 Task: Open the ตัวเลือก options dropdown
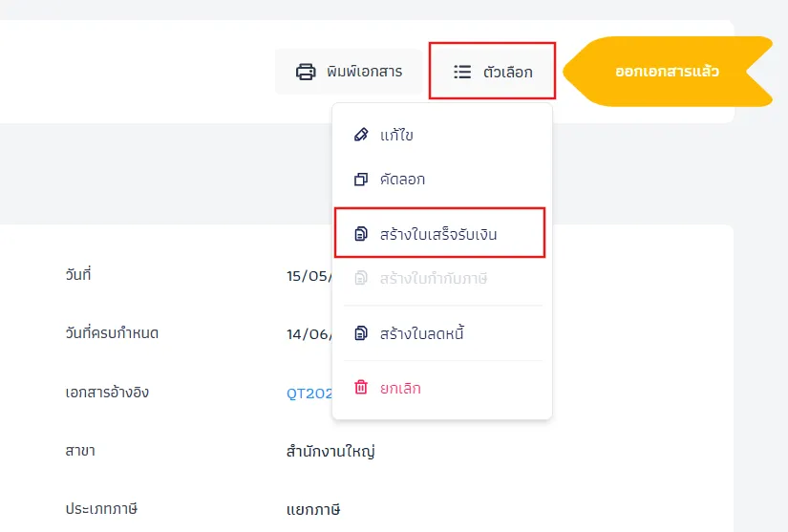point(492,71)
